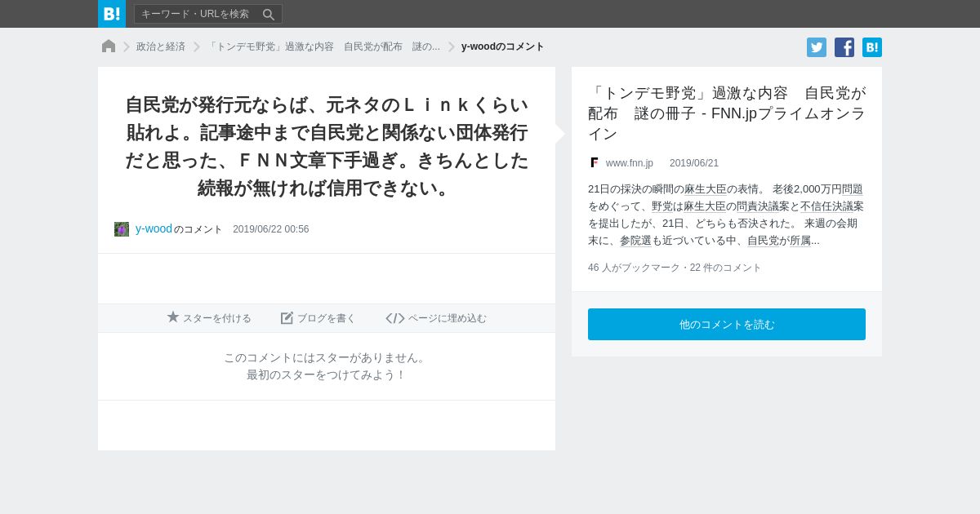This screenshot has width=980, height=514.
Task: View 46 人がブックマーク bookmark count
Action: [634, 268]
